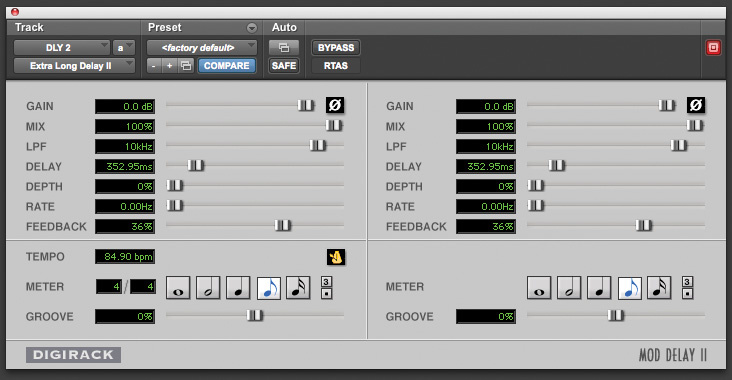Viewport: 732px width, 380px height.
Task: Select half note in left meter
Action: (208, 287)
